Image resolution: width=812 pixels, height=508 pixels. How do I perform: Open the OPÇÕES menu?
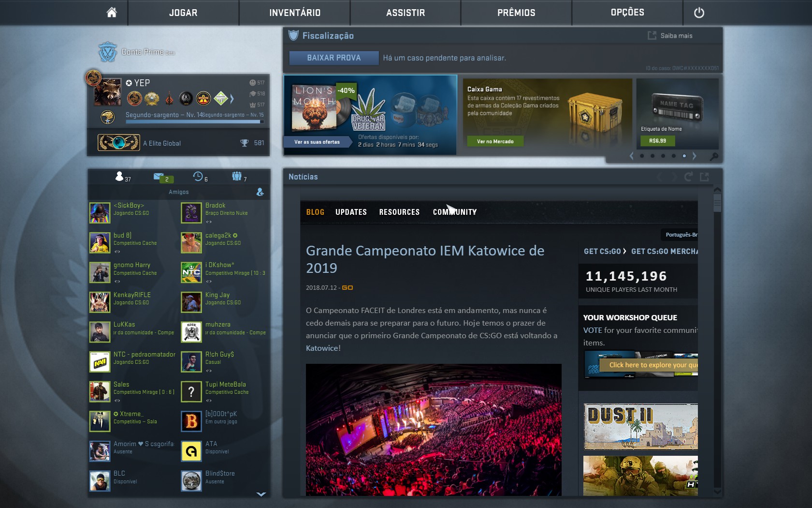(x=627, y=13)
